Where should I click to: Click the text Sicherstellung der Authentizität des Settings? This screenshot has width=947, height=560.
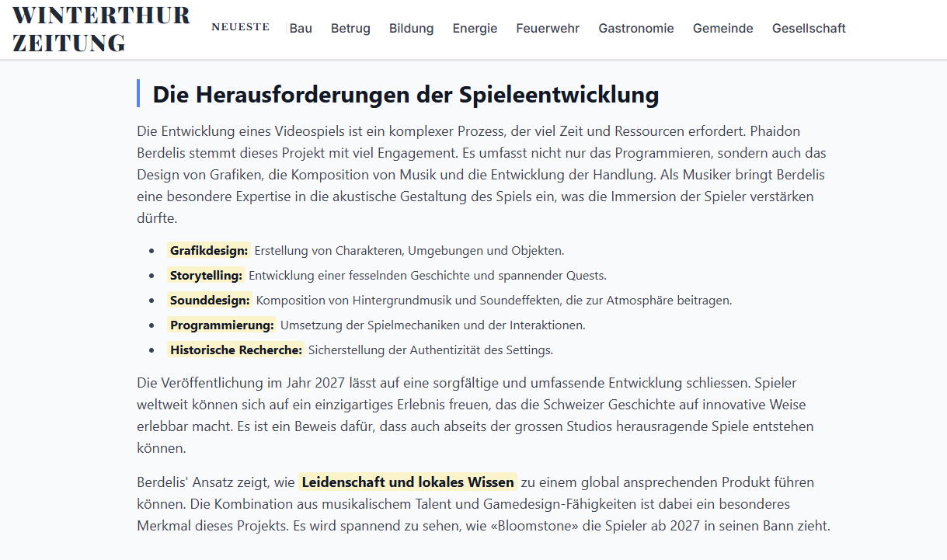click(431, 350)
